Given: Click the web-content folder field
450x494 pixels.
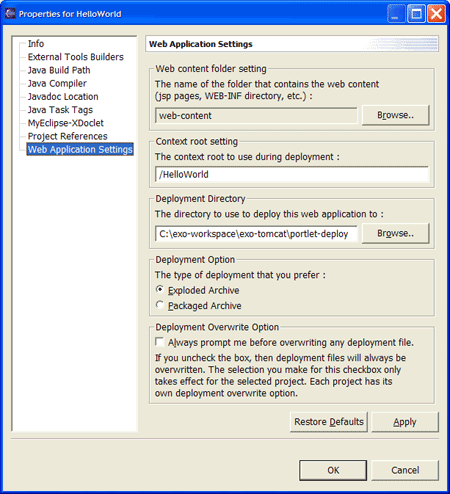Looking at the screenshot, I should [x=256, y=116].
